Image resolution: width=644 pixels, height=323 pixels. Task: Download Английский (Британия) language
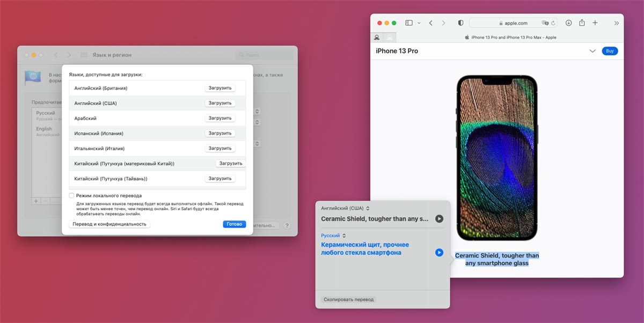(x=220, y=88)
